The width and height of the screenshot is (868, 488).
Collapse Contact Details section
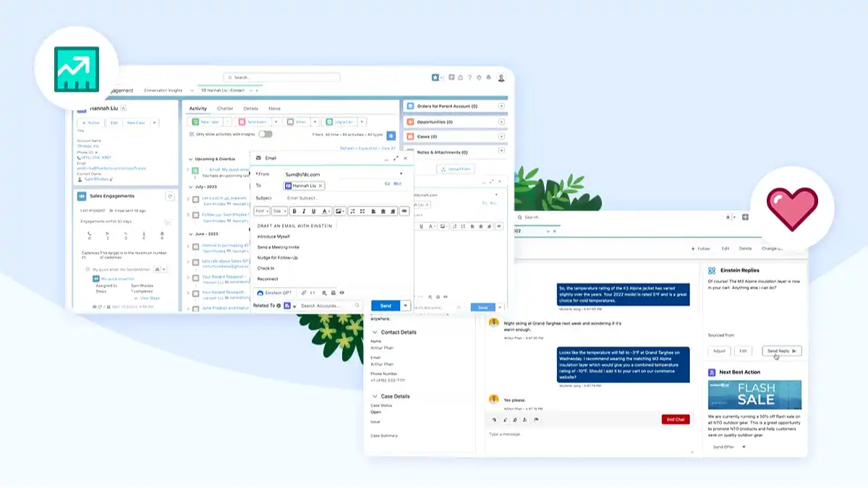(x=375, y=333)
